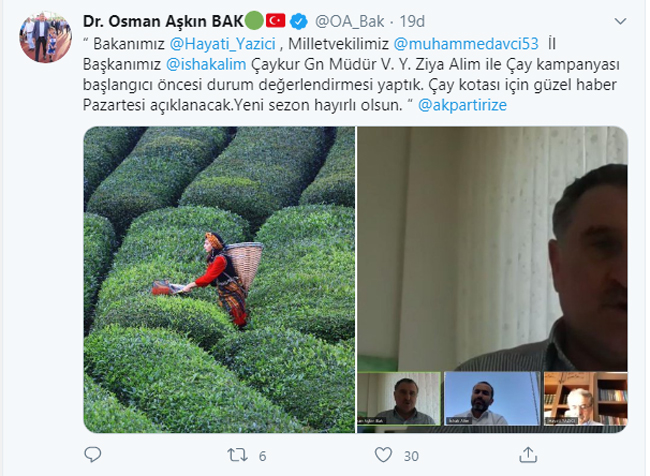The width and height of the screenshot is (650, 476).
Task: Click the @OA_Bak handle
Action: click(x=349, y=21)
